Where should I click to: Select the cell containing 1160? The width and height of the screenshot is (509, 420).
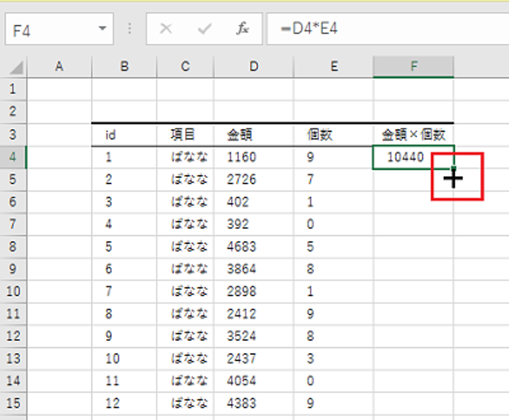pos(254,157)
